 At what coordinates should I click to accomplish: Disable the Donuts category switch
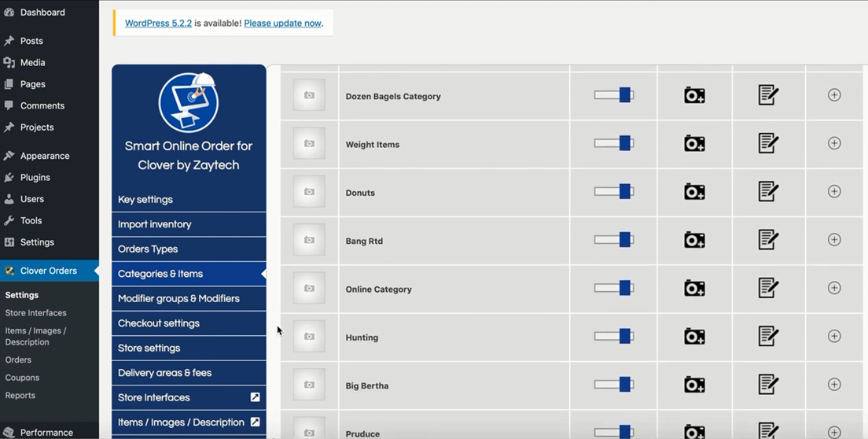click(614, 191)
